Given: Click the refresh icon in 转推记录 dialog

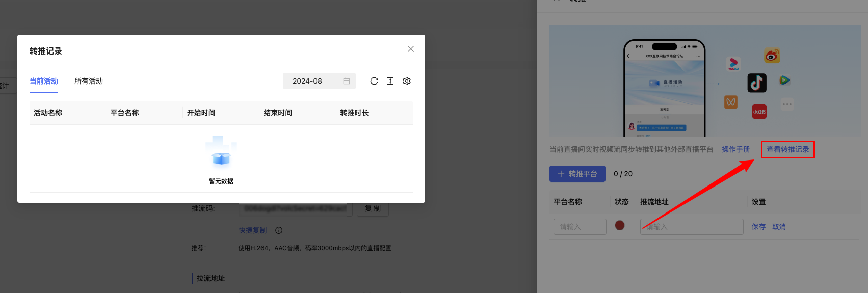Looking at the screenshot, I should pos(374,81).
